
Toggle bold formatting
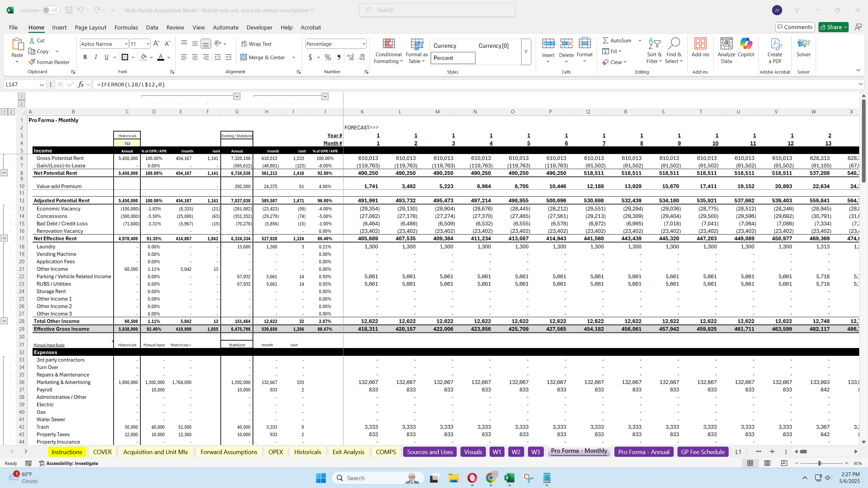85,57
